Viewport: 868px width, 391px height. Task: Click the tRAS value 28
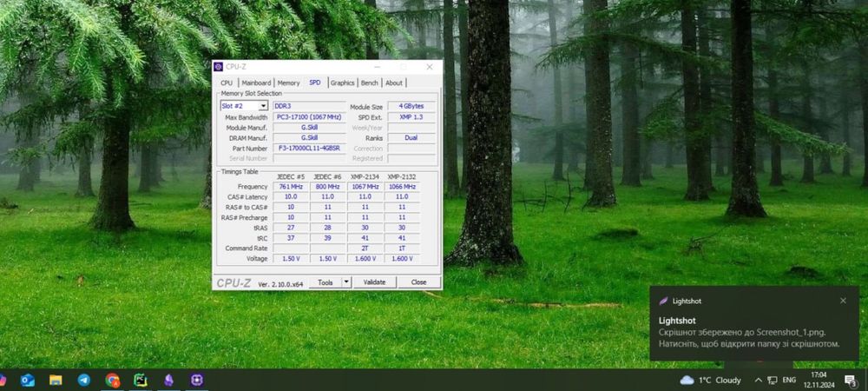328,228
